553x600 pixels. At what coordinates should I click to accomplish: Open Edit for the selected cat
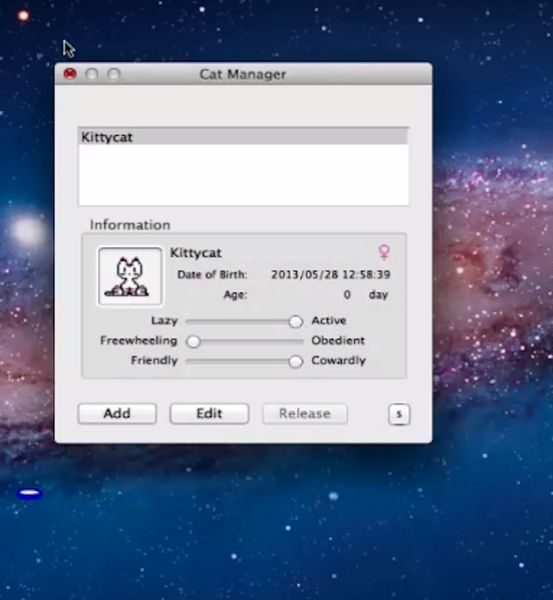point(209,414)
